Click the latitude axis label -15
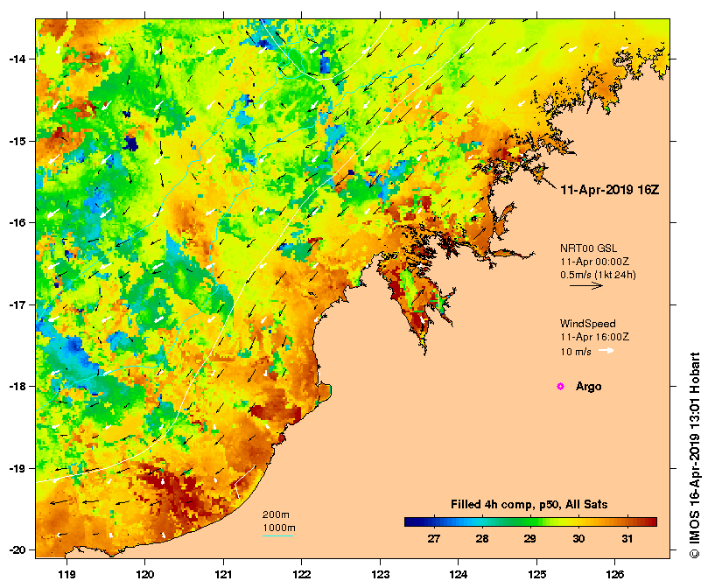Screen dimensions: 708x588 coord(18,141)
